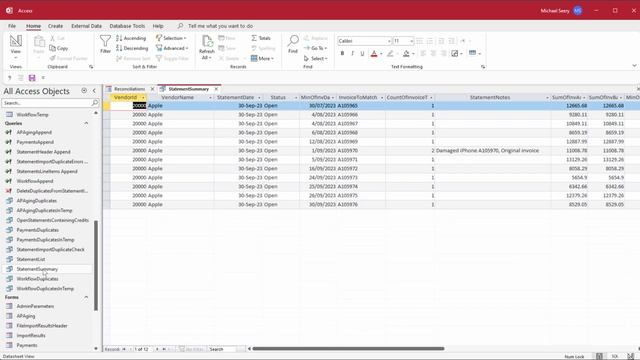Click the horizontal scrollbar of the datasheet
The width and height of the screenshot is (640, 360).
(x=348, y=349)
